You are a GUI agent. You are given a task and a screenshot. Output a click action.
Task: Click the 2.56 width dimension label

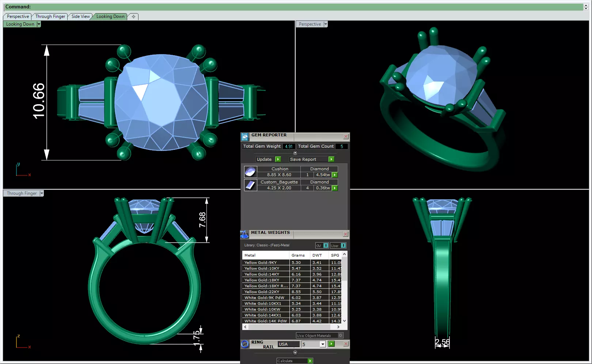(x=442, y=342)
